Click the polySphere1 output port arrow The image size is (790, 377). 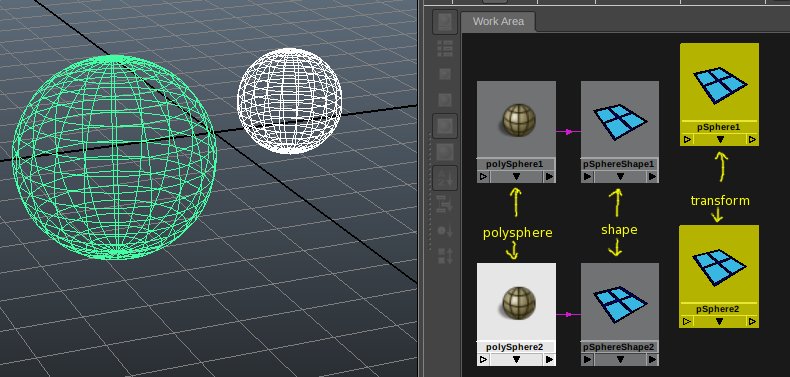(x=549, y=177)
